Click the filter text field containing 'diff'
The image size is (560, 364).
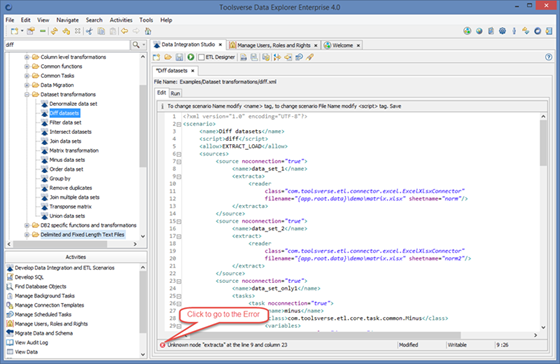click(67, 45)
